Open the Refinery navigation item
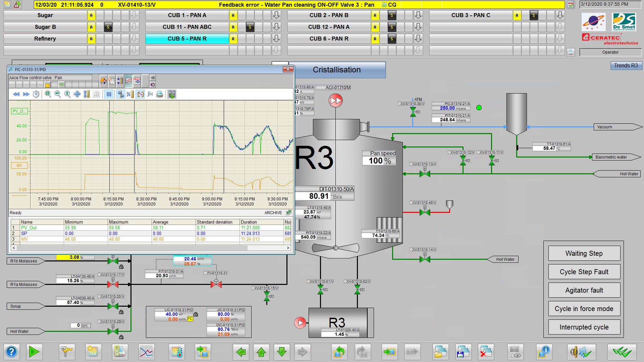This screenshot has height=362, width=644. [x=45, y=39]
